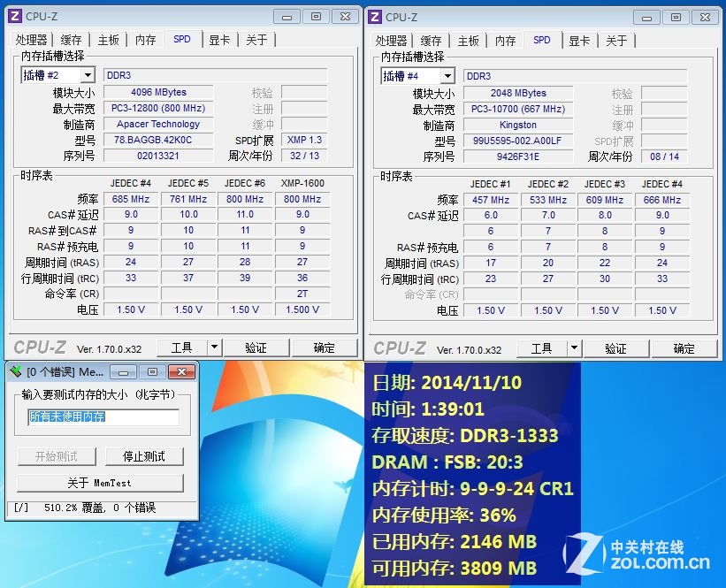The image size is (726, 588).
Task: Select 内存 tab in right CPU-Z window
Action: pos(505,41)
